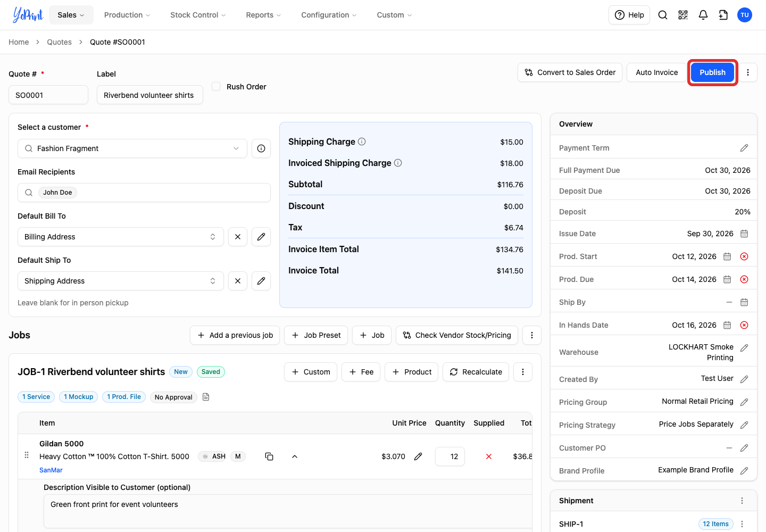The image size is (766, 532).
Task: Go to Quotes in the breadcrumb
Action: coord(59,42)
